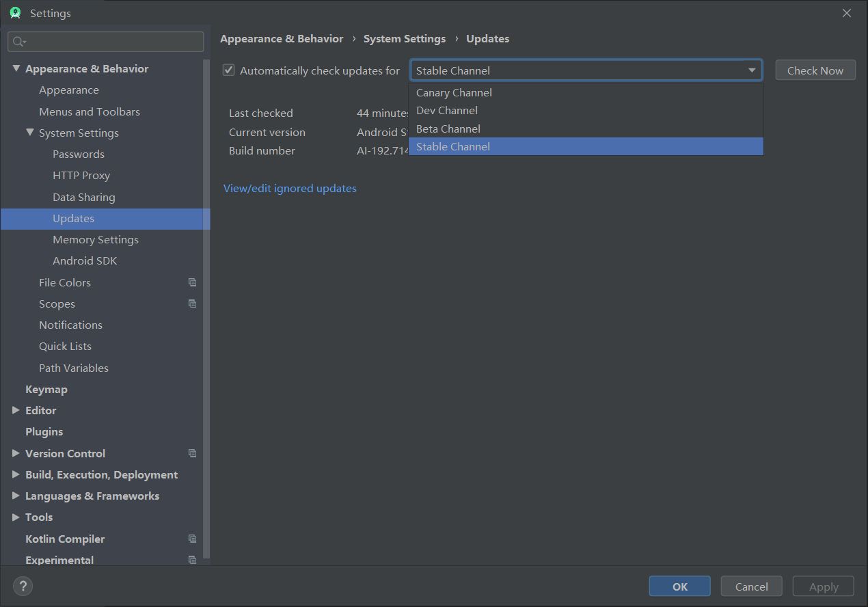
Task: Click the project-level icon next to Scopes
Action: click(x=192, y=303)
